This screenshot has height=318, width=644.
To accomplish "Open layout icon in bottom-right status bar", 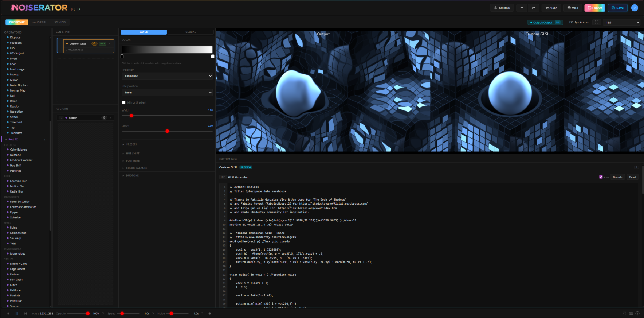I will [624, 313].
